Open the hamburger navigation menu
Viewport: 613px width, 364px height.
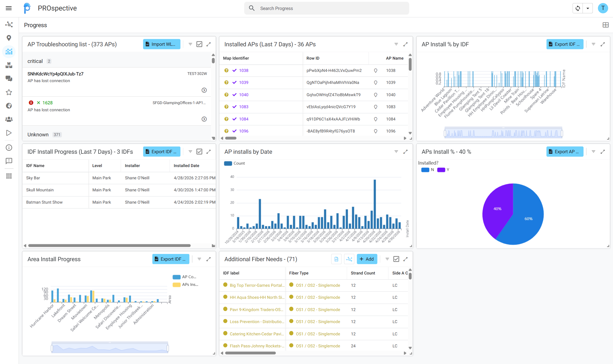(x=9, y=8)
